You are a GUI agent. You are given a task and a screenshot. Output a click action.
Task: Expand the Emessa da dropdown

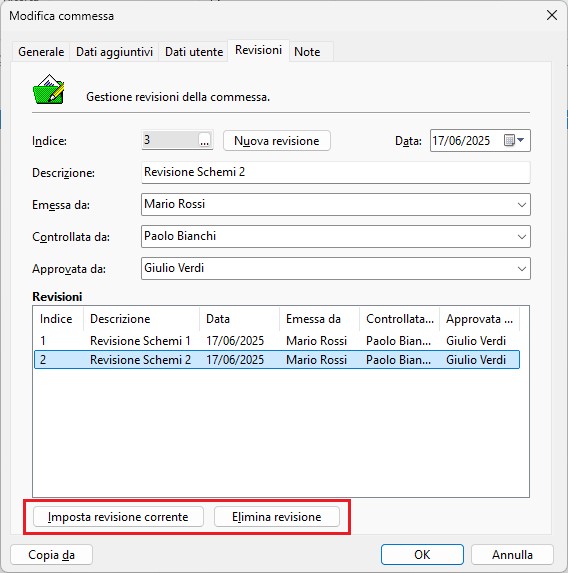coord(522,205)
